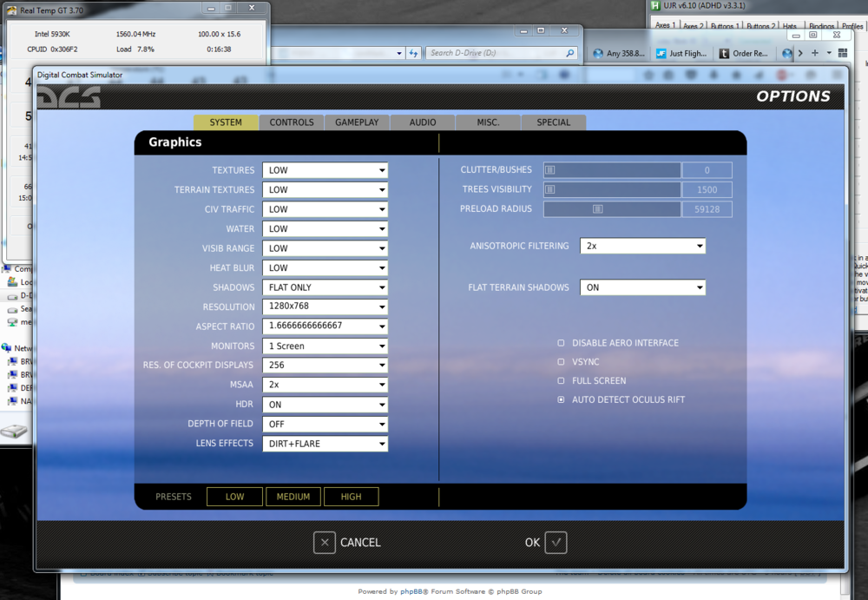Viewport: 868px width, 600px height.
Task: Expand the VISIB RANGE dropdown
Action: [325, 248]
